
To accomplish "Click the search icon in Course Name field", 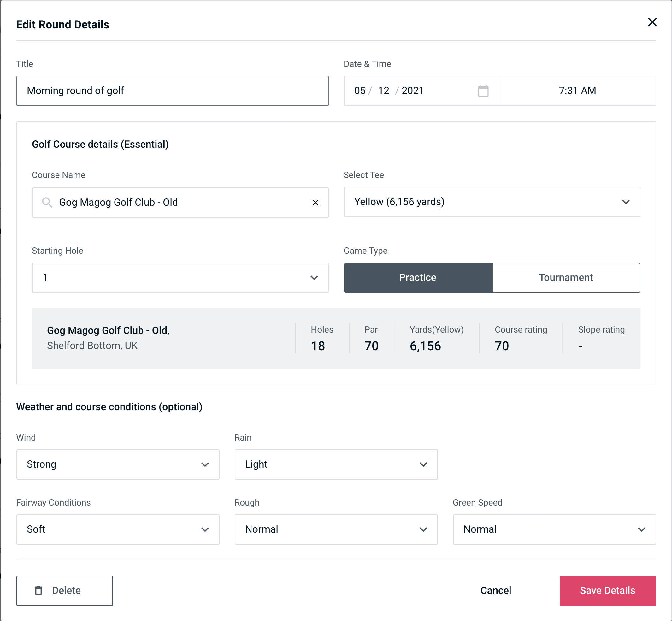I will 47,202.
